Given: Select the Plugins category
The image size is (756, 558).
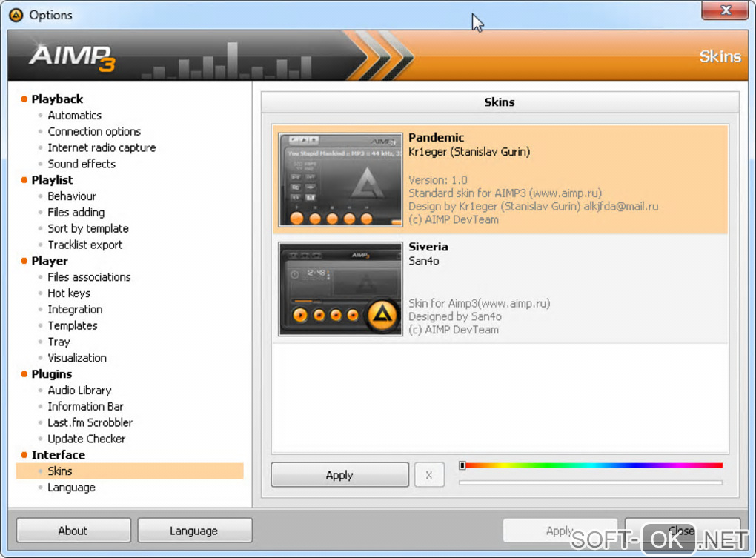Looking at the screenshot, I should (52, 374).
